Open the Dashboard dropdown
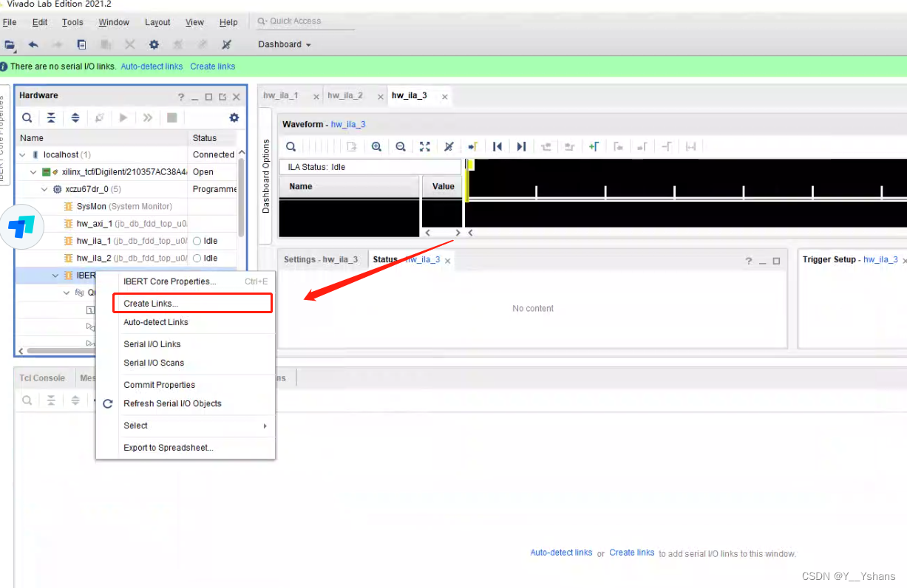 coord(285,44)
